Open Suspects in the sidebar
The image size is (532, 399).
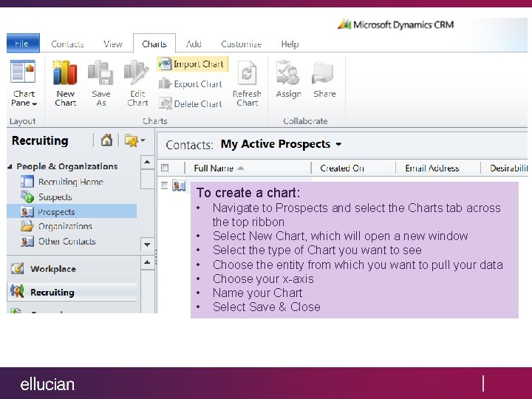[55, 197]
